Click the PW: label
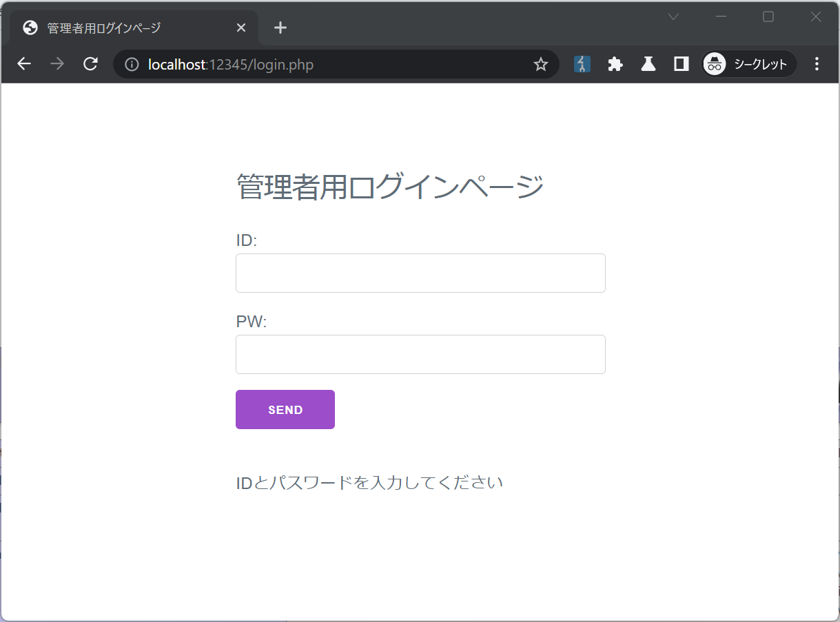This screenshot has height=622, width=840. [251, 322]
